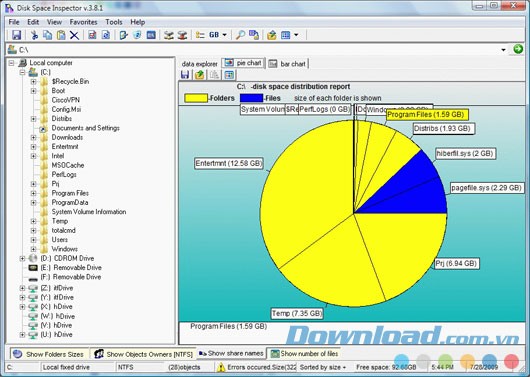The width and height of the screenshot is (530, 377).
Task: Click the warning icon in status bar
Action: [x=221, y=367]
